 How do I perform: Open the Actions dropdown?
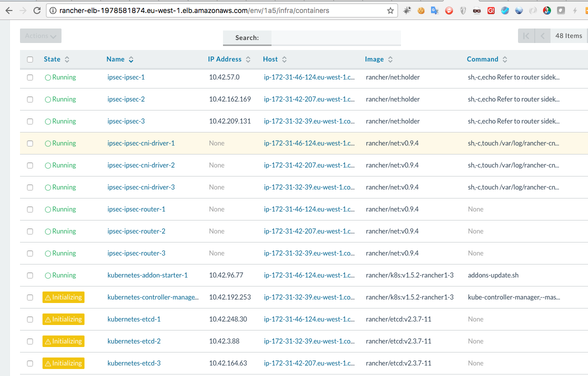click(40, 36)
